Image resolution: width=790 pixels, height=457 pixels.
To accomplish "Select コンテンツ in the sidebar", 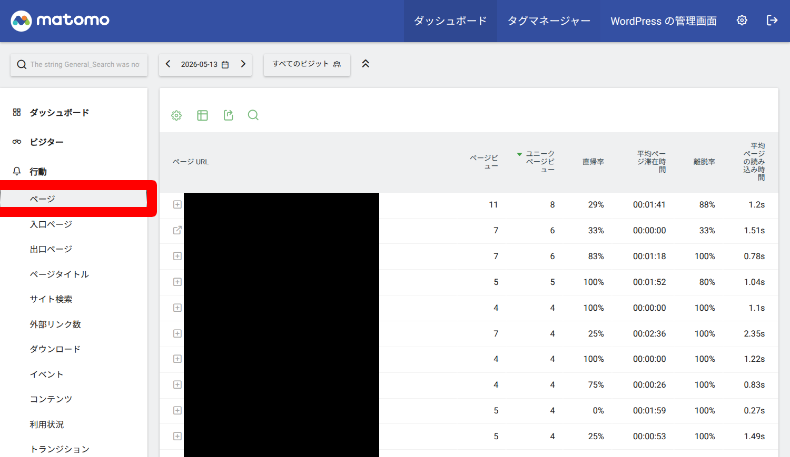I will point(51,399).
